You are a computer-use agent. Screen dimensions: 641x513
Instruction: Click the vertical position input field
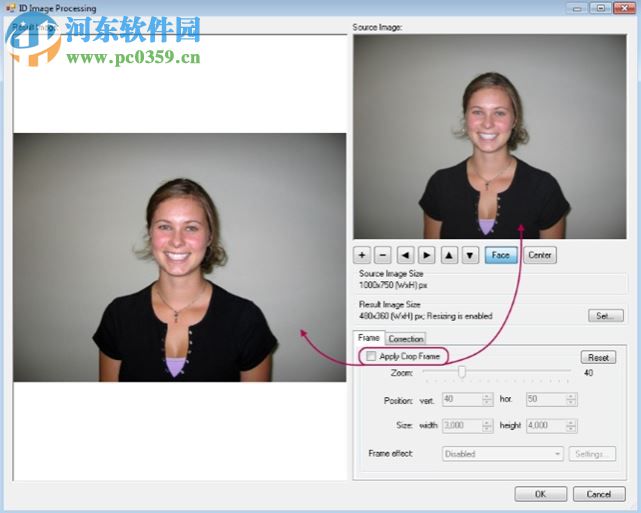(x=462, y=399)
